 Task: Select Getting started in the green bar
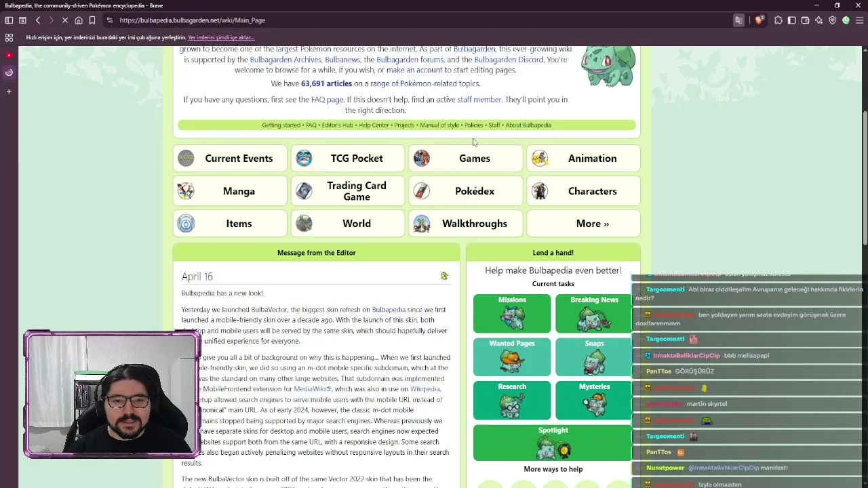tap(281, 125)
